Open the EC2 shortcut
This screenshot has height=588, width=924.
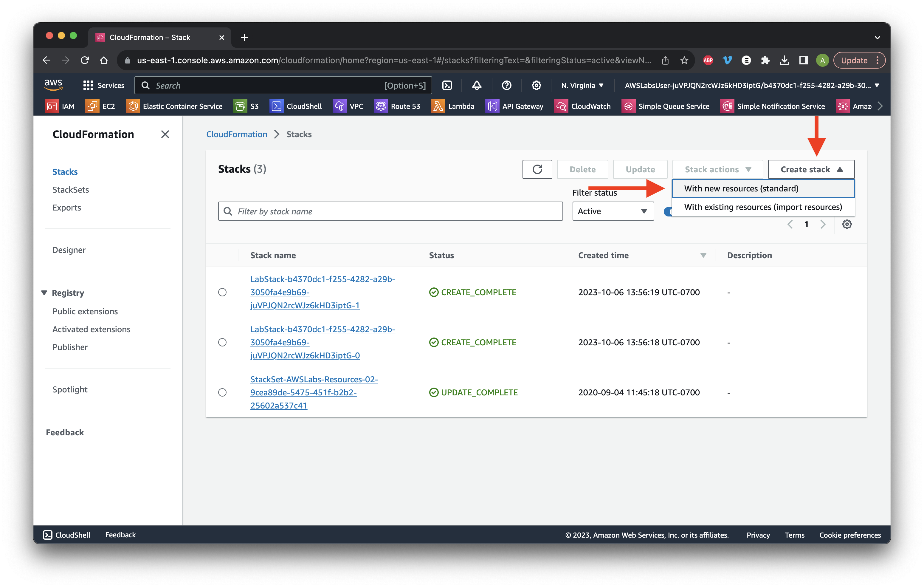coord(100,106)
